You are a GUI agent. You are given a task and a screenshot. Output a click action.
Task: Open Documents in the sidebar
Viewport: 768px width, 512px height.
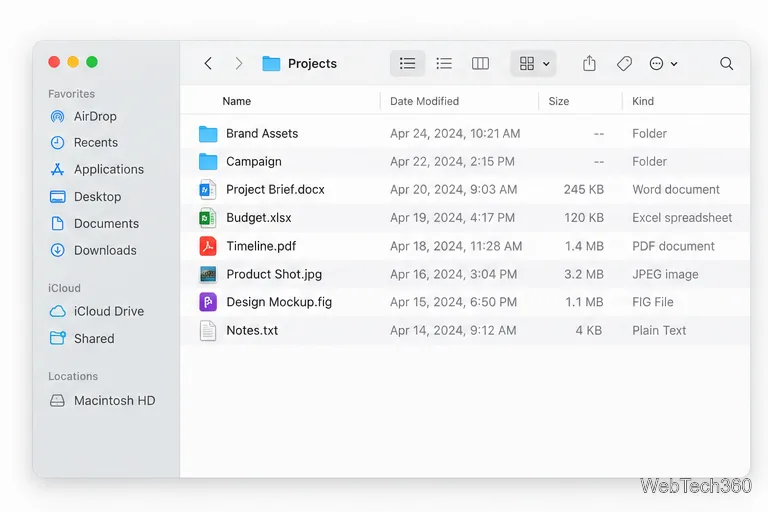tap(95, 223)
